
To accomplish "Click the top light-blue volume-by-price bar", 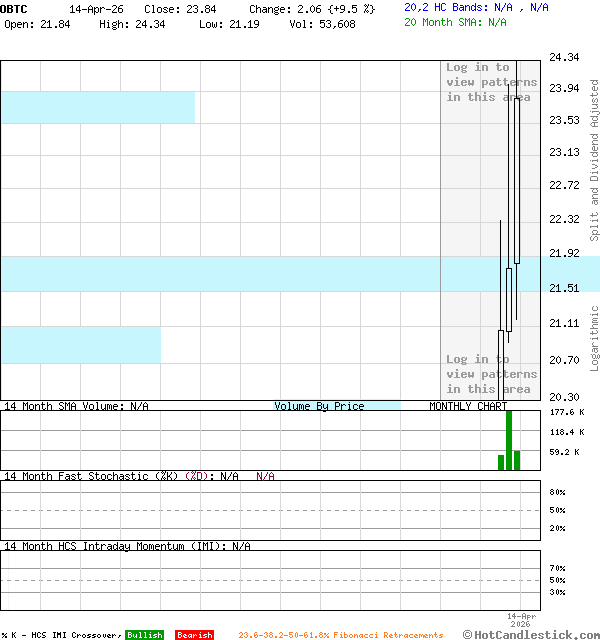I will click(97, 107).
